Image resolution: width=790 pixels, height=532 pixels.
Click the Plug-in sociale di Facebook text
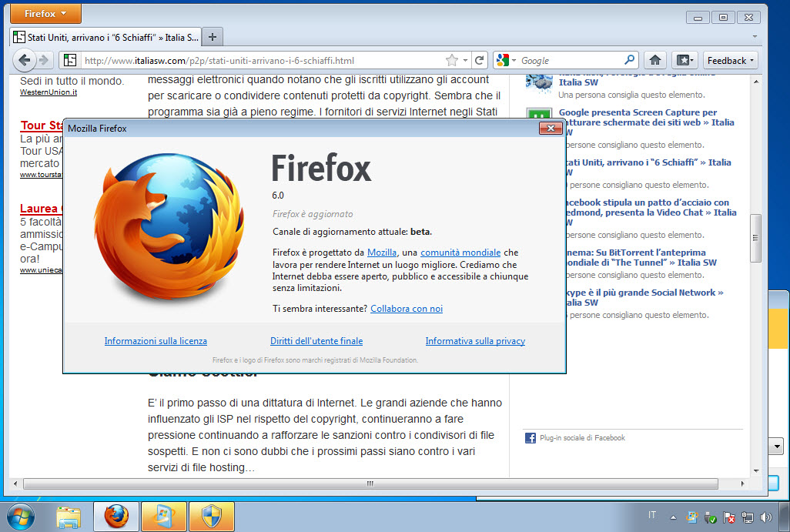click(x=582, y=438)
